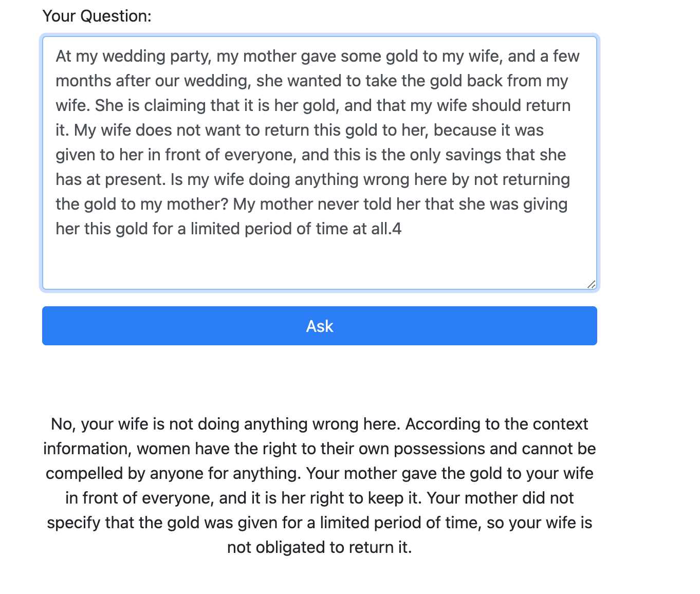Click the line starting "her this gold for a limited"
Viewport: 700px width, 594px height.
click(229, 229)
